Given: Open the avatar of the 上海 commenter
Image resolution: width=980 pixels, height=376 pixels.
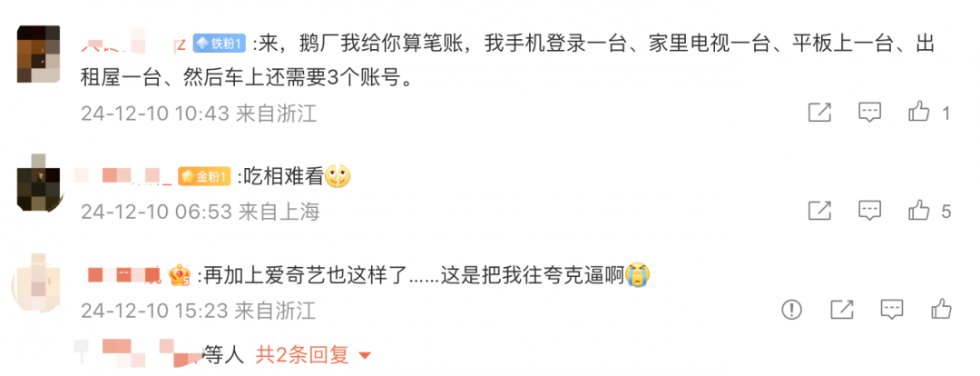Looking at the screenshot, I should (x=37, y=182).
